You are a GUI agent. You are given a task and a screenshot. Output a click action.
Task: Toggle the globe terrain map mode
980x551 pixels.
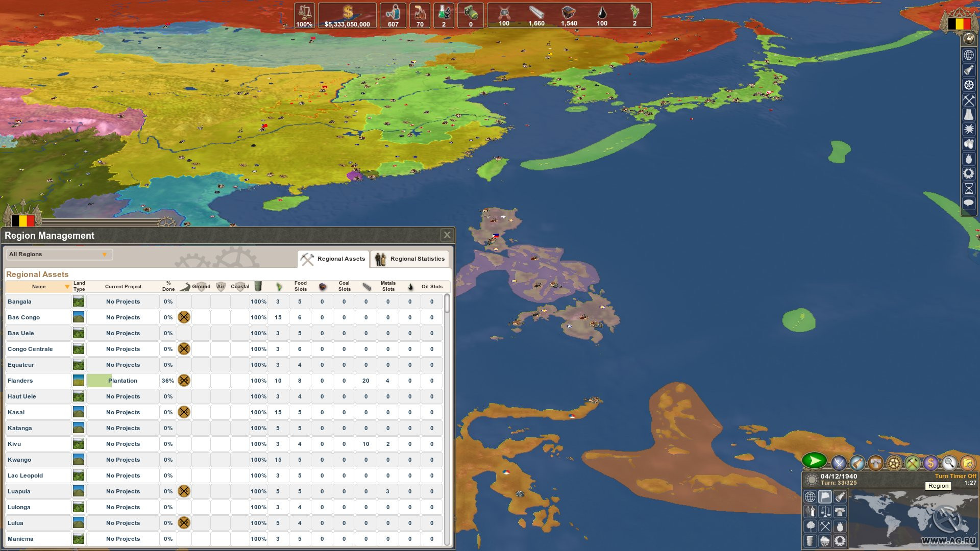810,496
